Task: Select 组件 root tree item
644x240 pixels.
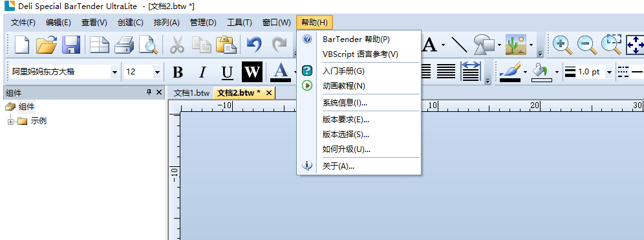Action: tap(27, 107)
